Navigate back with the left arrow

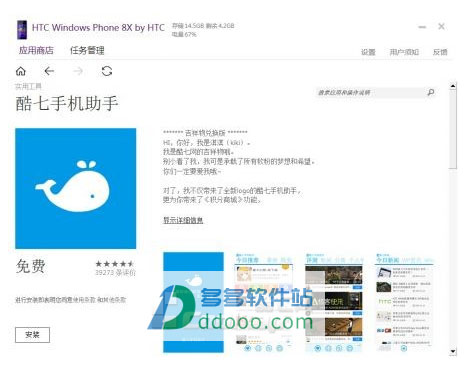[49, 71]
